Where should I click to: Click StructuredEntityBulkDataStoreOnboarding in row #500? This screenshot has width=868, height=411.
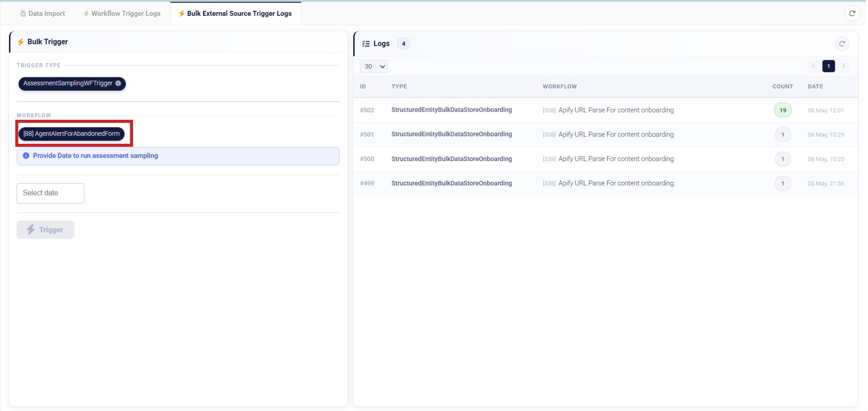[x=451, y=159]
